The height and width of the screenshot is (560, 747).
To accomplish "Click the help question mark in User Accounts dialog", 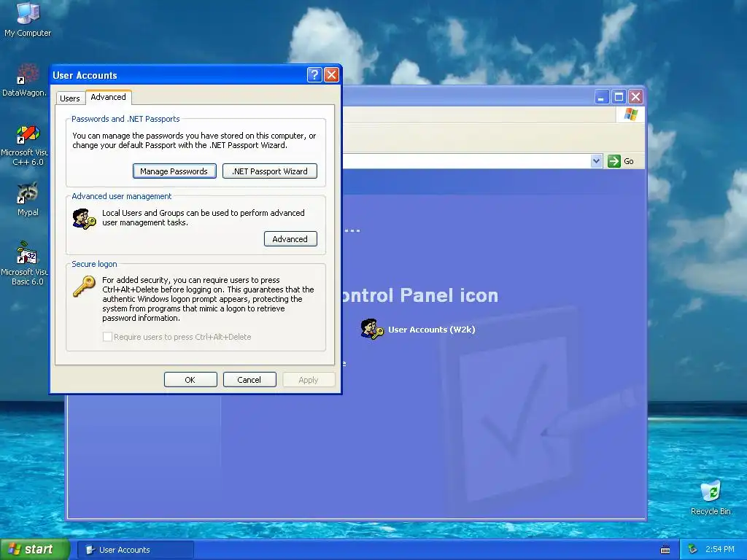I will coord(314,75).
